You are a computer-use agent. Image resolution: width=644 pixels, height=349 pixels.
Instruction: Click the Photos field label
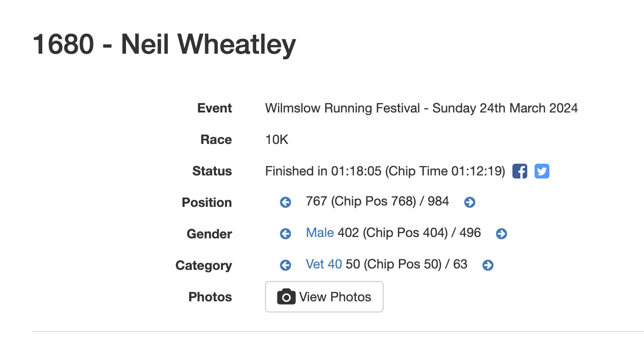click(210, 297)
